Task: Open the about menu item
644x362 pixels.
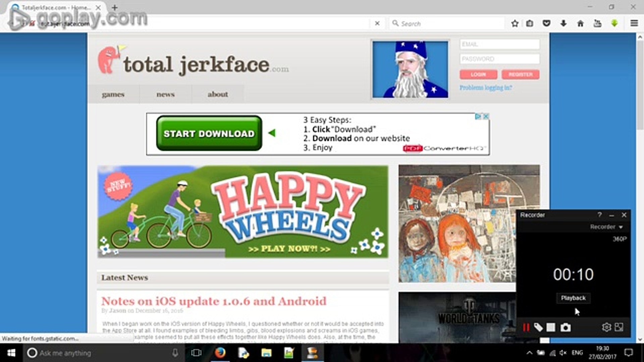Action: pos(218,95)
